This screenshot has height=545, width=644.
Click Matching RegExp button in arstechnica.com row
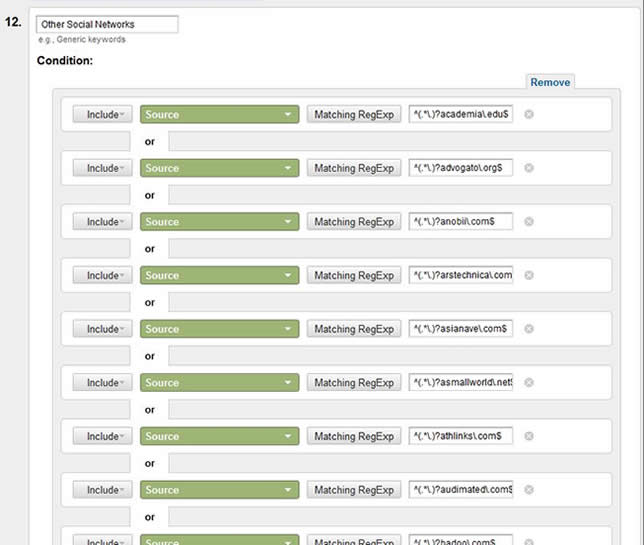[354, 275]
